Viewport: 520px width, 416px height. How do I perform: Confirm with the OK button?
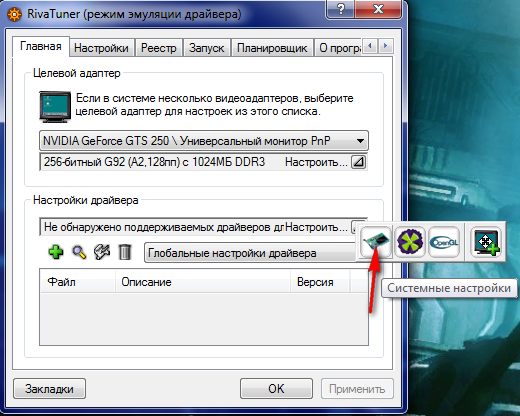coord(276,389)
